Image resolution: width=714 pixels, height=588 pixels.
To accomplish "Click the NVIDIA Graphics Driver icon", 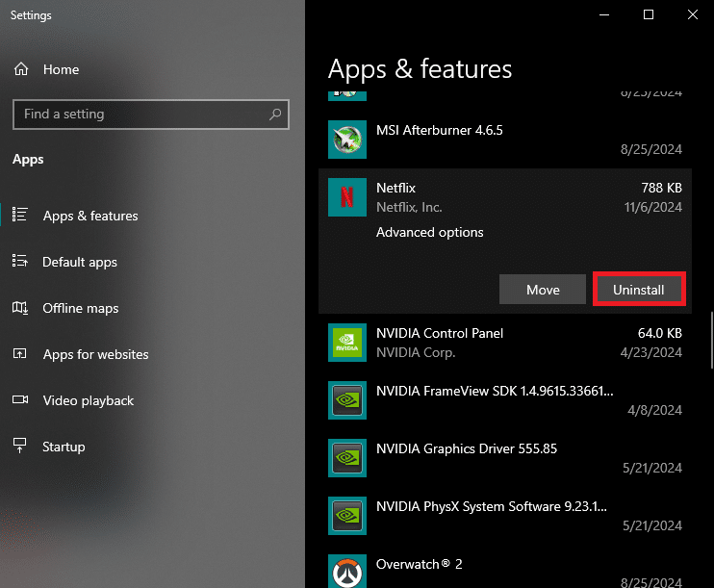I will click(346, 458).
